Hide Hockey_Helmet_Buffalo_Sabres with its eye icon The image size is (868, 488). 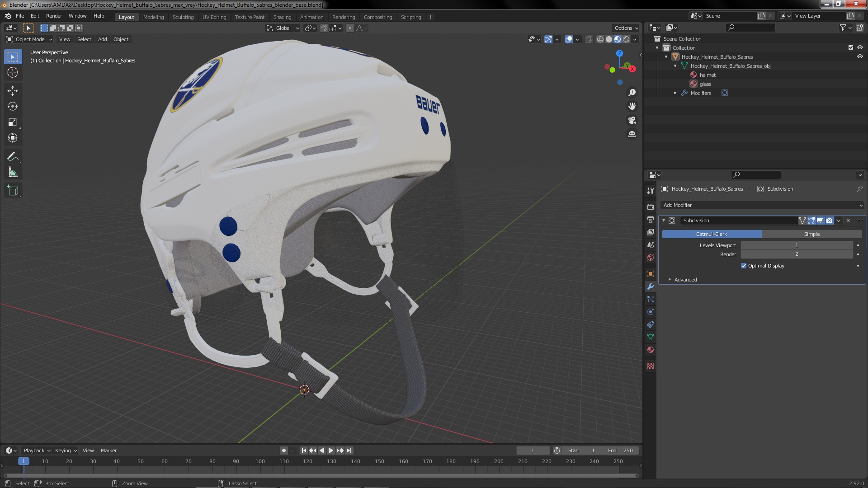(x=860, y=57)
